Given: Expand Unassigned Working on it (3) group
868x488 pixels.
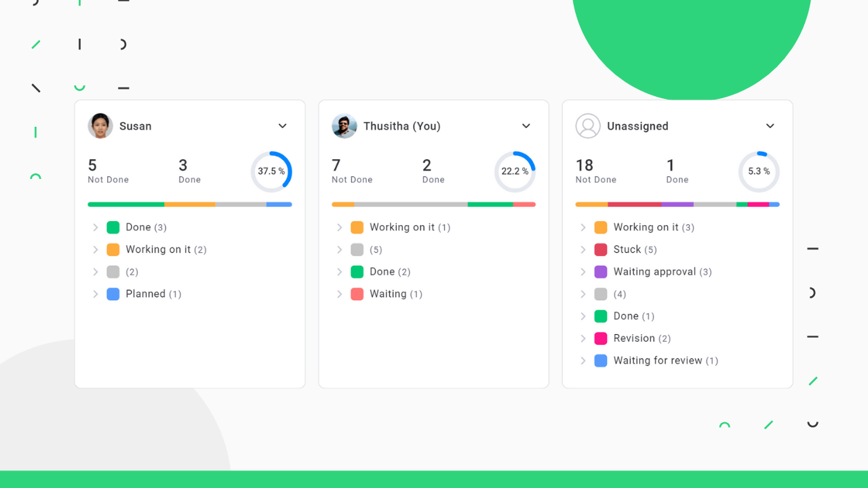Looking at the screenshot, I should (583, 228).
